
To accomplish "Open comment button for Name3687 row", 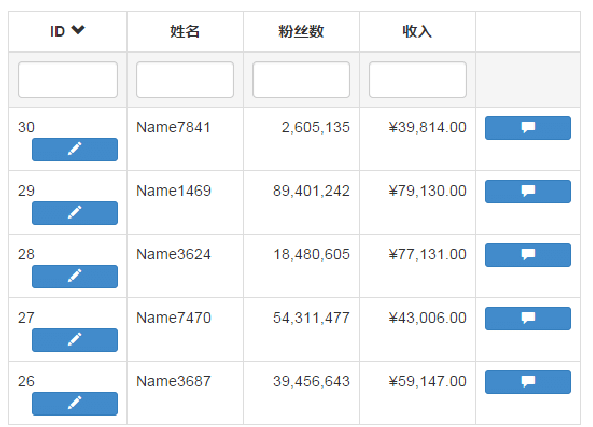I will point(528,382).
